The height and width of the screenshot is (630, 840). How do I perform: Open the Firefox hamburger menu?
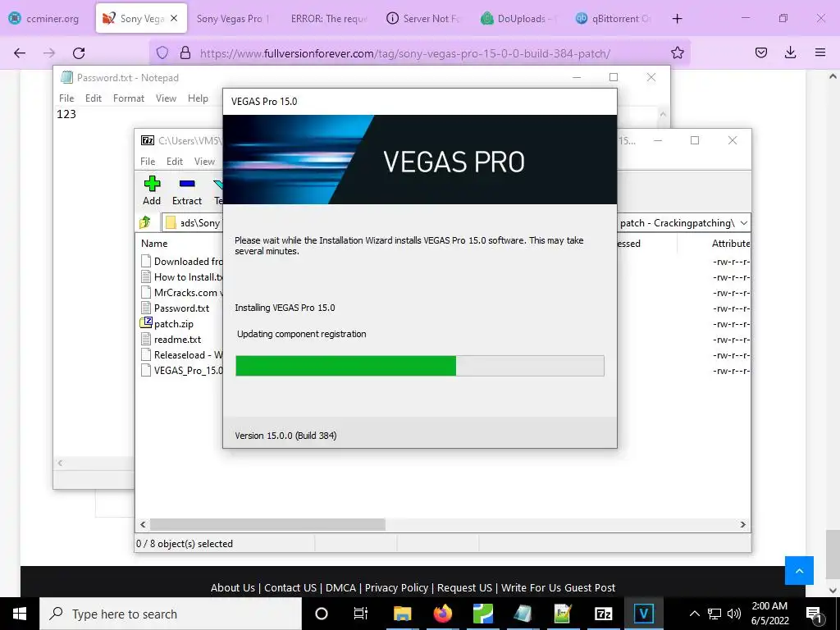[x=820, y=52]
